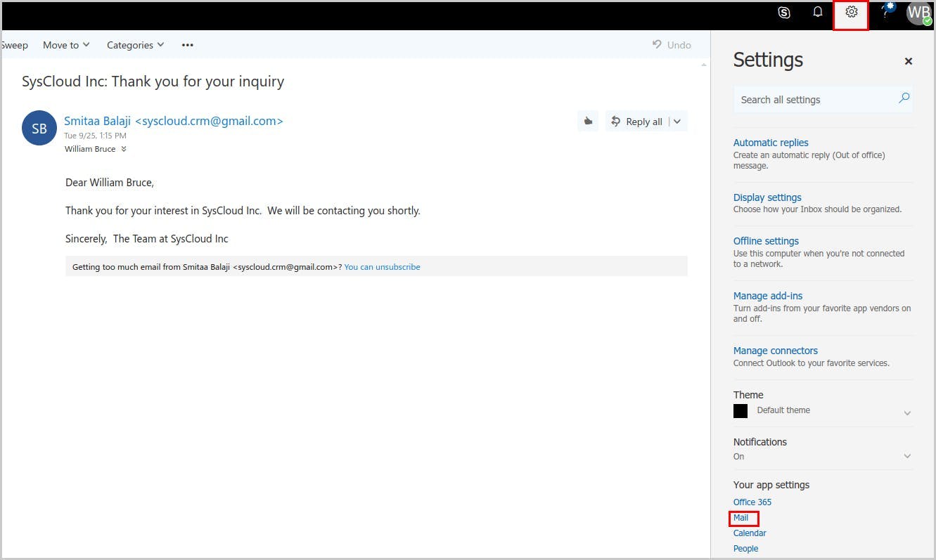Open the Help question mark

[x=885, y=12]
